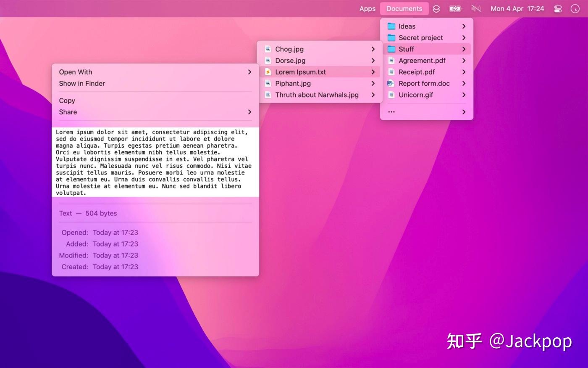
Task: Select the Ideas folder entry
Action: tap(427, 26)
